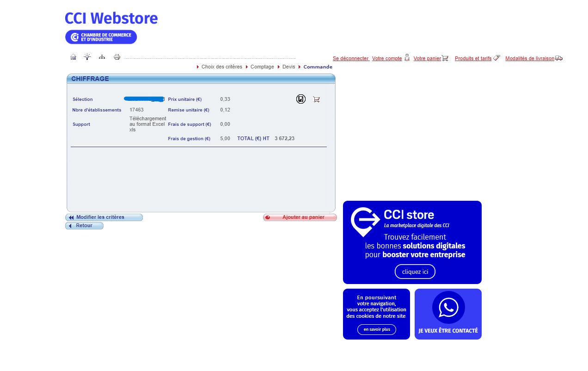Click the home icon in the toolbar
This screenshot has width=588, height=371.
(73, 57)
